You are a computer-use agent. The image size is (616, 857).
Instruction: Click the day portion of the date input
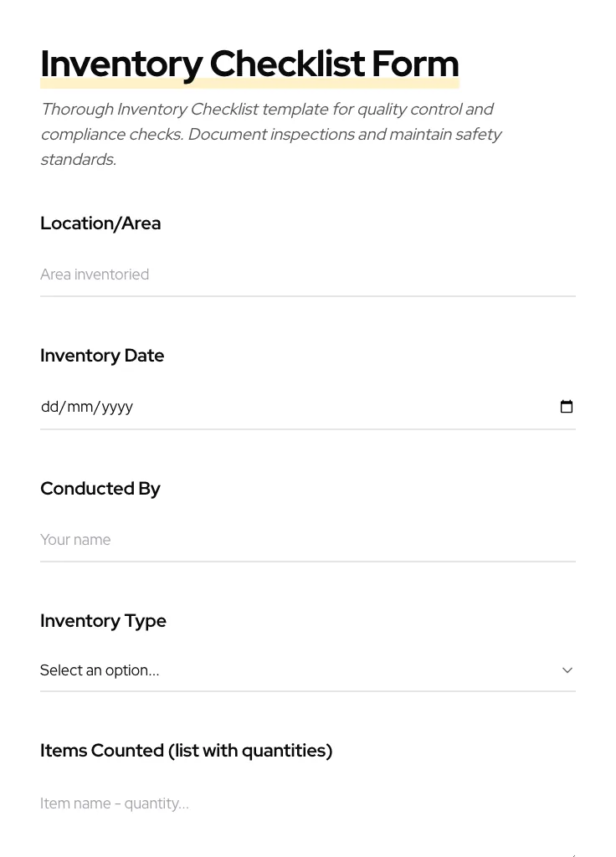(50, 407)
